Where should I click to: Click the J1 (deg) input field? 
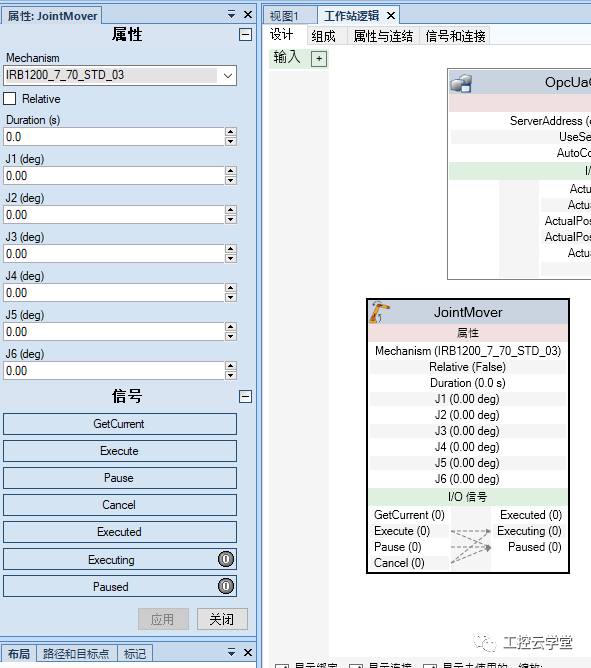point(114,176)
